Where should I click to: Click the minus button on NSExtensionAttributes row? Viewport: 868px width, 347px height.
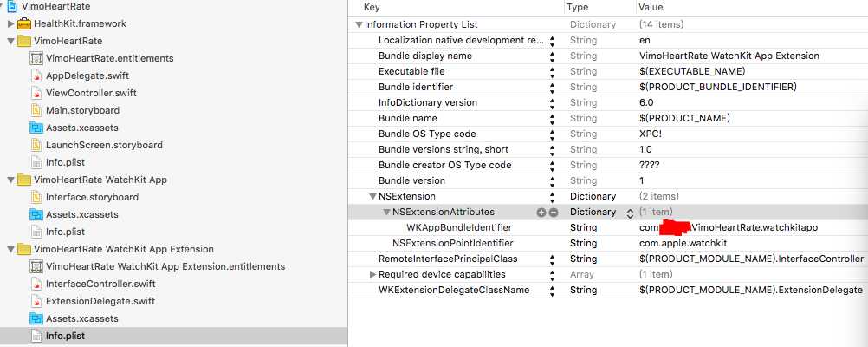553,213
